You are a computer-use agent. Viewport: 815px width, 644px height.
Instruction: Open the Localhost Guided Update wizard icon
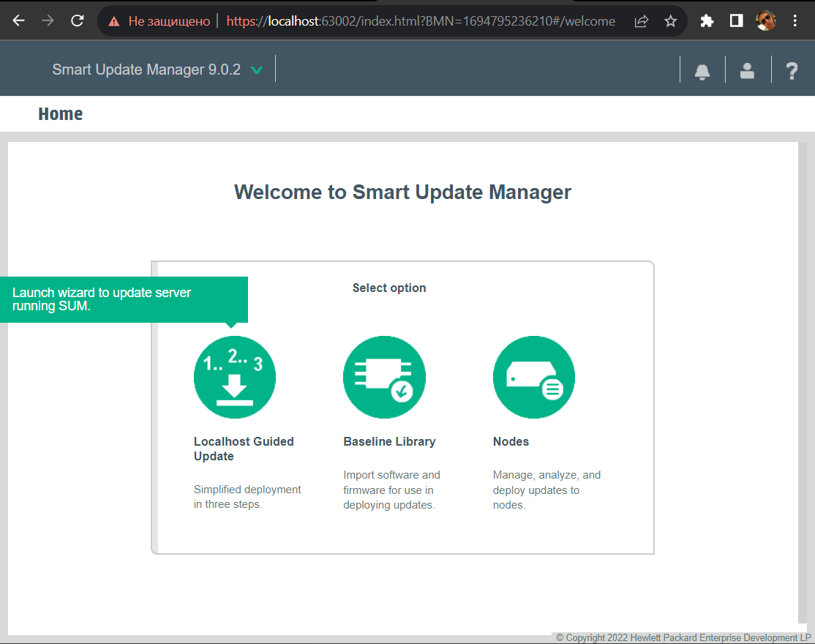(234, 377)
